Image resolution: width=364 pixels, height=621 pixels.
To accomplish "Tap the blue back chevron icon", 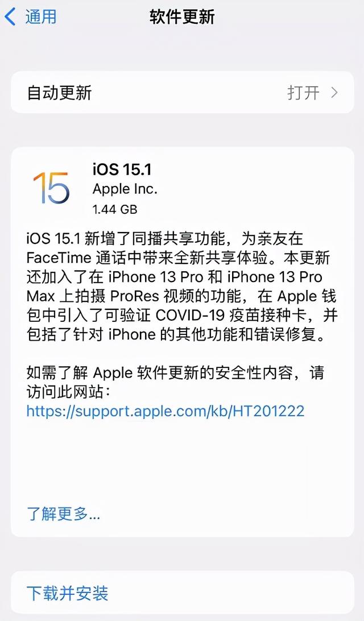I will click(x=10, y=16).
